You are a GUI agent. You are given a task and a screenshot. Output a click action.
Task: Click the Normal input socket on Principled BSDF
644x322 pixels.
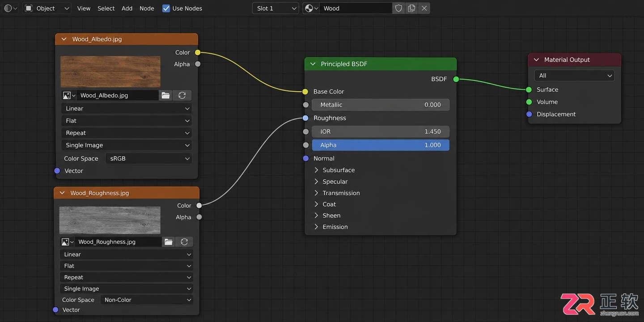pos(305,158)
